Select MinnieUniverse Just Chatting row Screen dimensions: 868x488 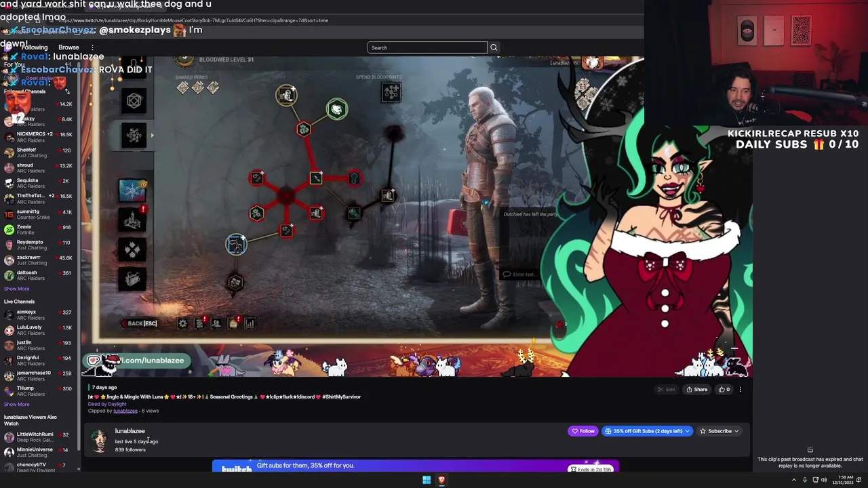pyautogui.click(x=39, y=452)
